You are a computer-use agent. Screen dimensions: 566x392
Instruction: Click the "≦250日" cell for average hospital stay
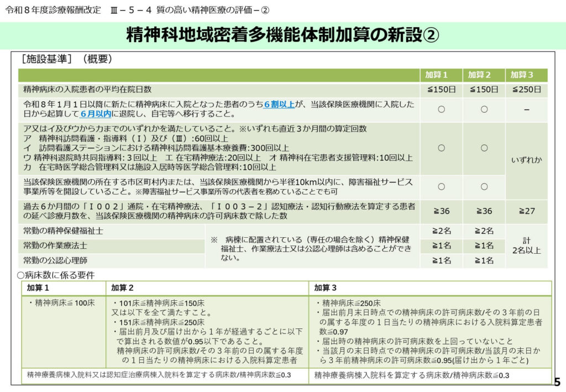pyautogui.click(x=526, y=90)
